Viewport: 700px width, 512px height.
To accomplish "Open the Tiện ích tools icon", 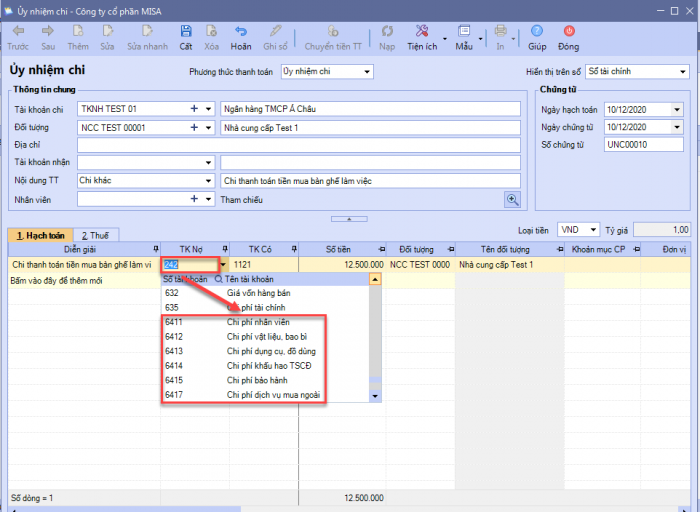I will [422, 32].
